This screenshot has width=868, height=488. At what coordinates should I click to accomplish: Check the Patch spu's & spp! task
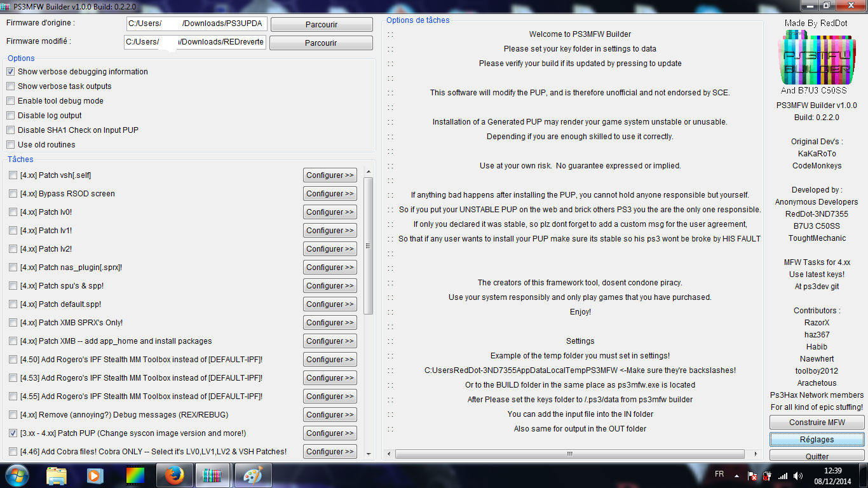tap(13, 286)
